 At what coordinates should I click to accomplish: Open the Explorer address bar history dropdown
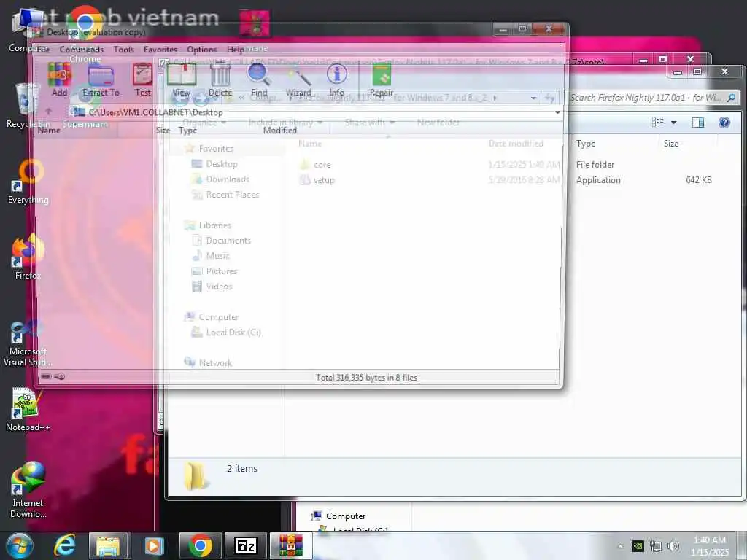click(533, 98)
